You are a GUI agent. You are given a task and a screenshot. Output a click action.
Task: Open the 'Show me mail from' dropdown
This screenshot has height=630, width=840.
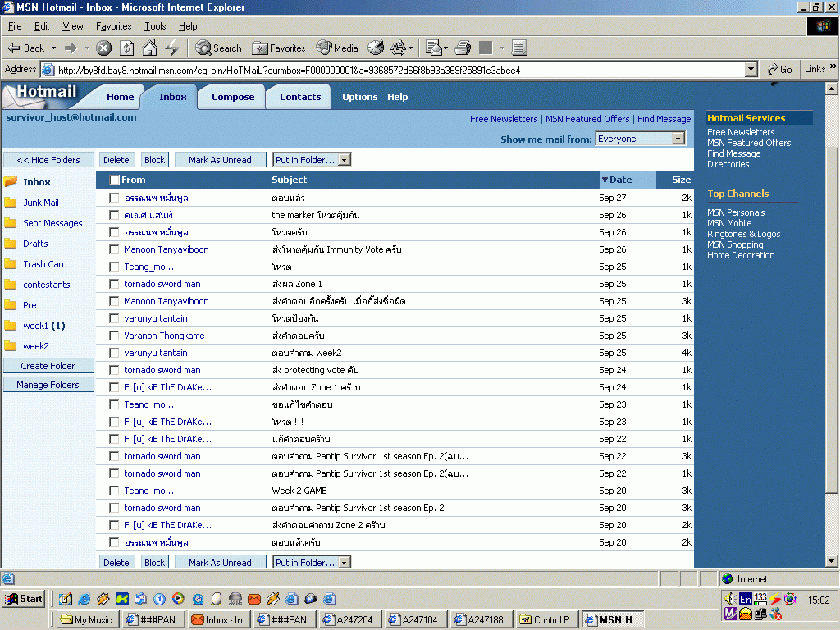point(678,139)
